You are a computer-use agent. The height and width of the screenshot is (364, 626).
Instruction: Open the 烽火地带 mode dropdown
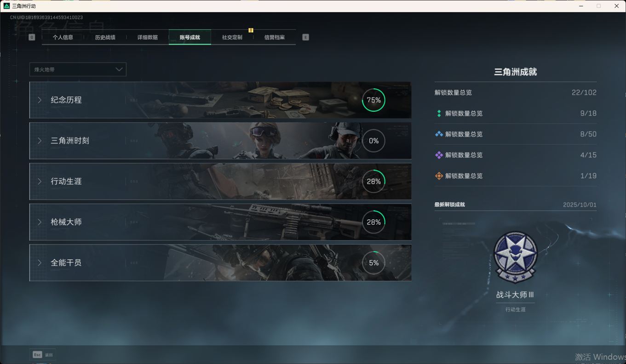pos(78,69)
